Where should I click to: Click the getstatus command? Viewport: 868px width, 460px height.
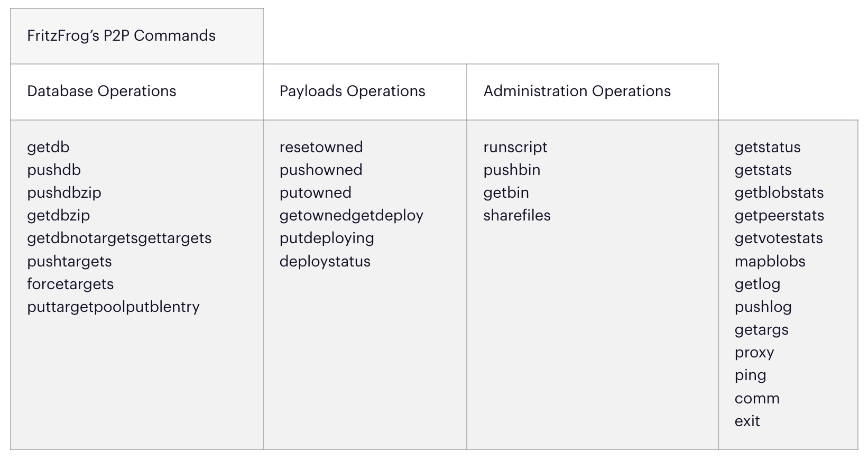[x=767, y=148]
